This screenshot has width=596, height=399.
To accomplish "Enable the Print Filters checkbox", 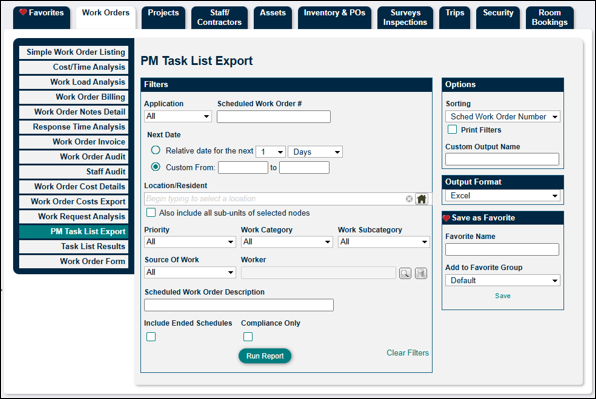I will [x=452, y=130].
